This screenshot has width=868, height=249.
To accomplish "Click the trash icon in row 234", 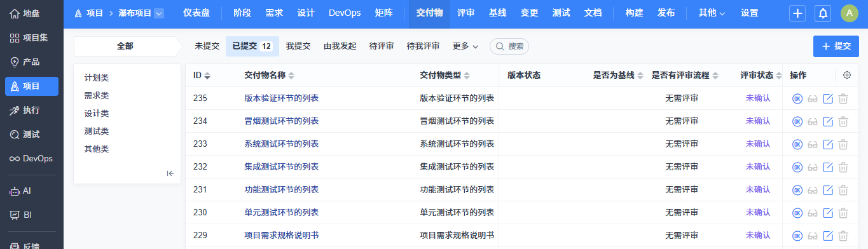I will pyautogui.click(x=843, y=121).
